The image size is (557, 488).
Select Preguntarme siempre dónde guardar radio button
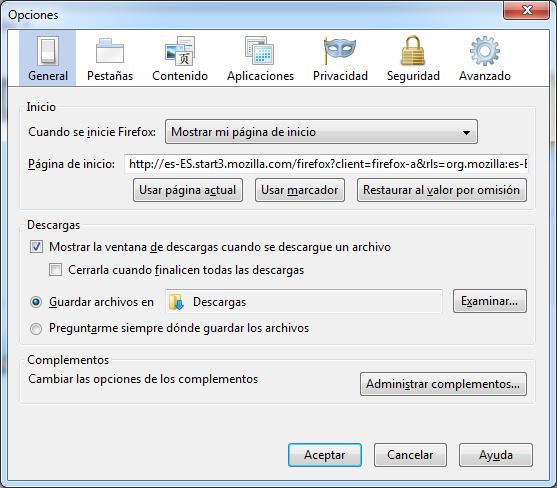pyautogui.click(x=36, y=329)
